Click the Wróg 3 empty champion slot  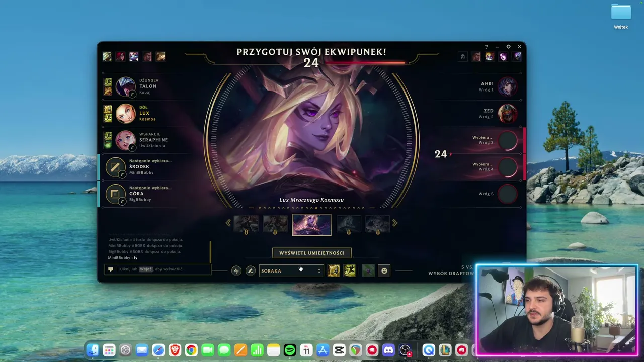click(507, 140)
